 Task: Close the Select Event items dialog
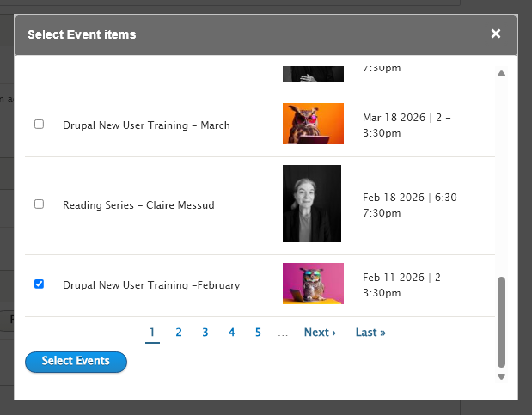496,34
